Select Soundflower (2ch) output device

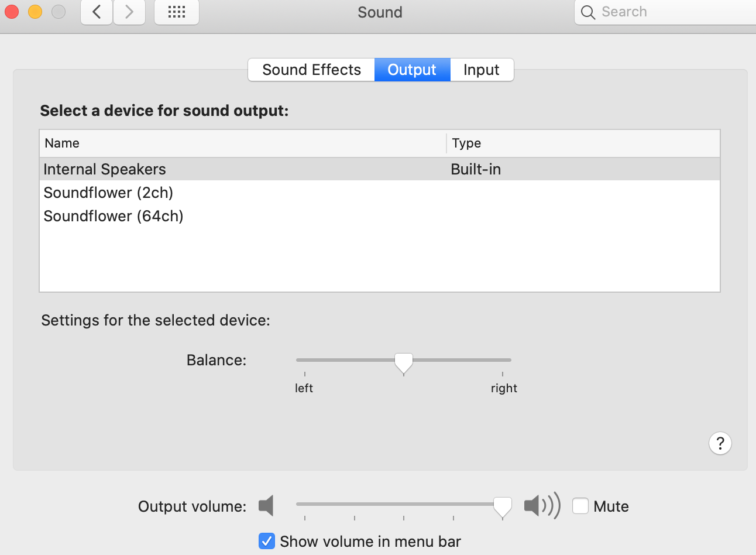click(x=108, y=193)
